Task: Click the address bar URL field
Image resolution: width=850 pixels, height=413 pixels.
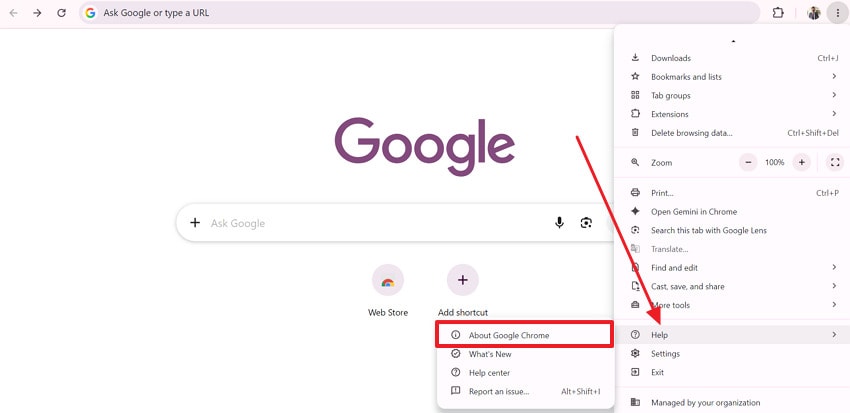Action: [x=420, y=13]
